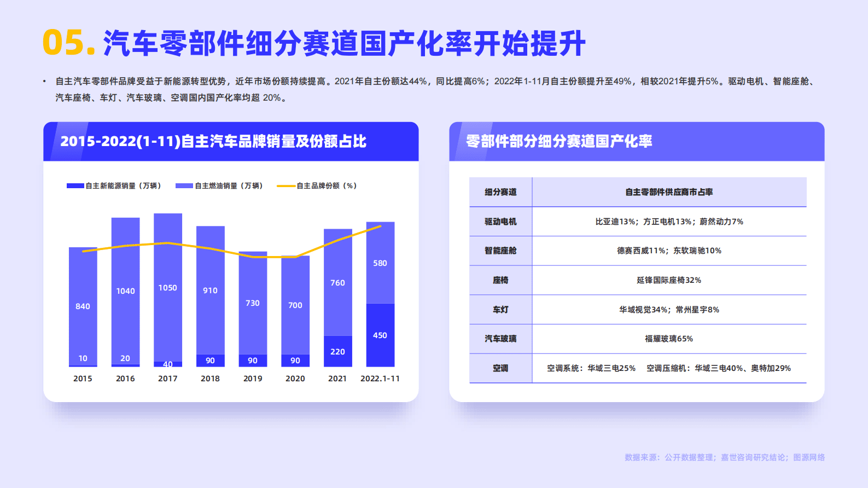
Task: Click the data source note 数据来源
Action: [725, 457]
